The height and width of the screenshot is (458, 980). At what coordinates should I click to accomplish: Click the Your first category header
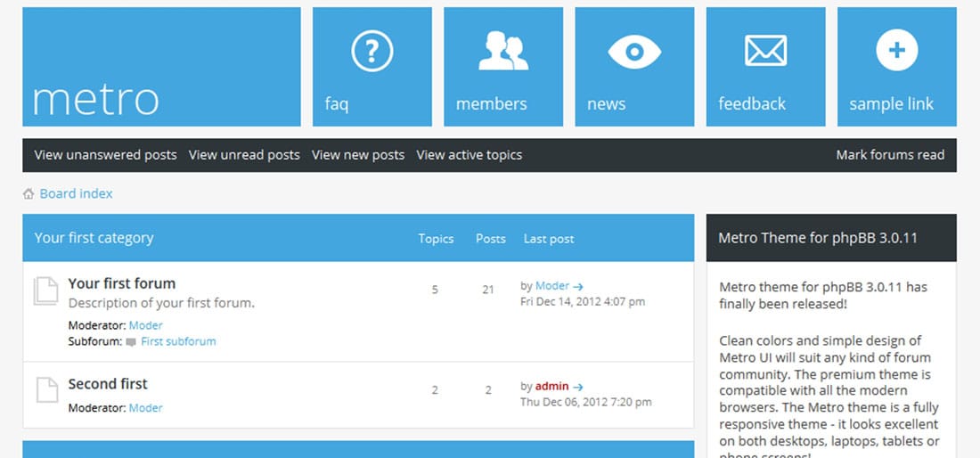click(94, 238)
